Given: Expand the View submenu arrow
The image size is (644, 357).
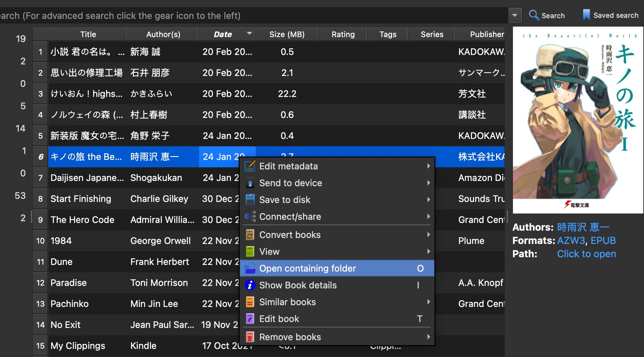Looking at the screenshot, I should click(429, 252).
